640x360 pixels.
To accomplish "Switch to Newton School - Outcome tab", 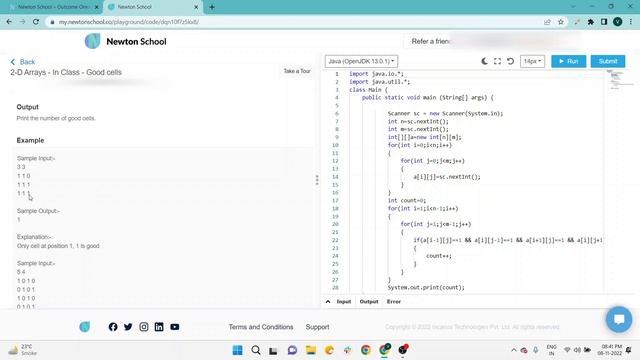I will pyautogui.click(x=53, y=7).
